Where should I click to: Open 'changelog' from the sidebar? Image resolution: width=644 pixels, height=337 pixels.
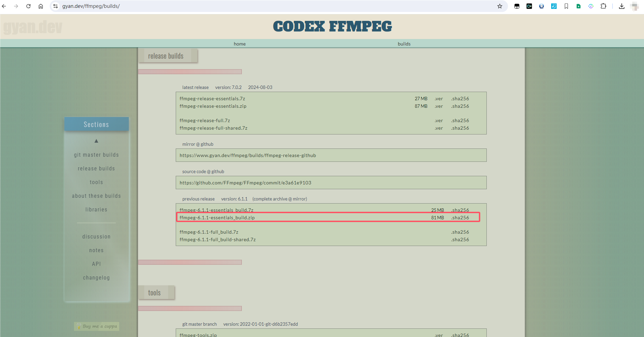tap(96, 278)
